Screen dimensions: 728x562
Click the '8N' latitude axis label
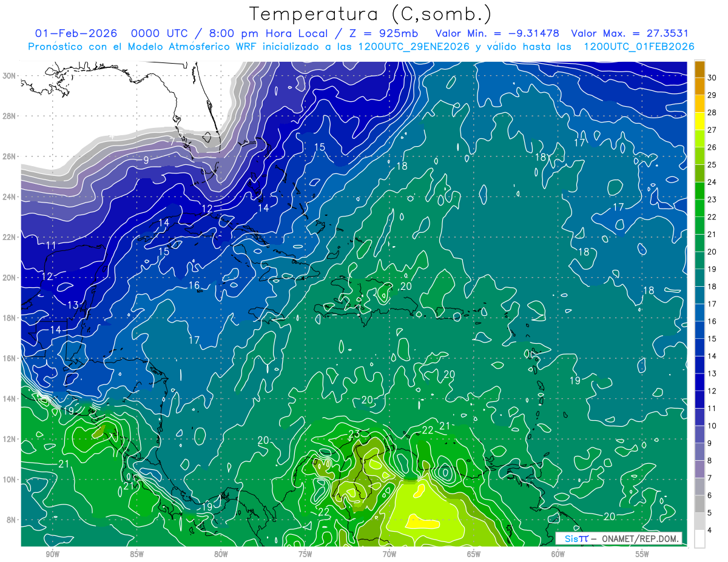click(x=12, y=520)
